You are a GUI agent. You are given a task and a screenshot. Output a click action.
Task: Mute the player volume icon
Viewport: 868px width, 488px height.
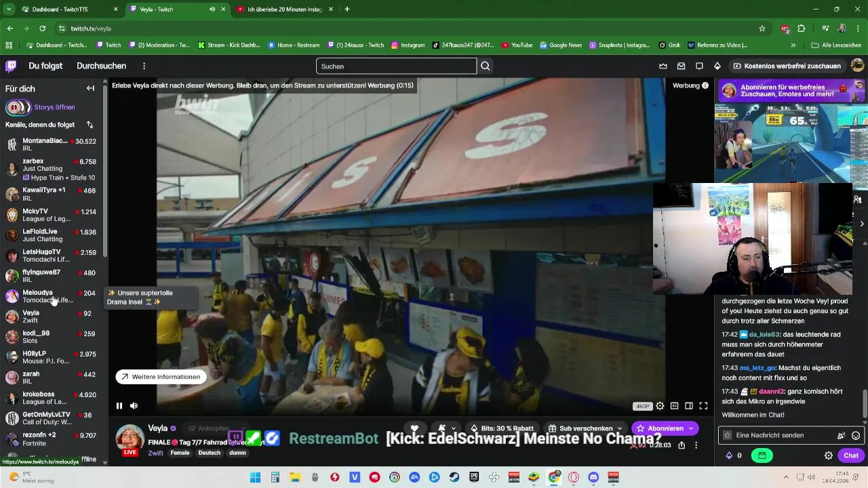click(x=134, y=406)
